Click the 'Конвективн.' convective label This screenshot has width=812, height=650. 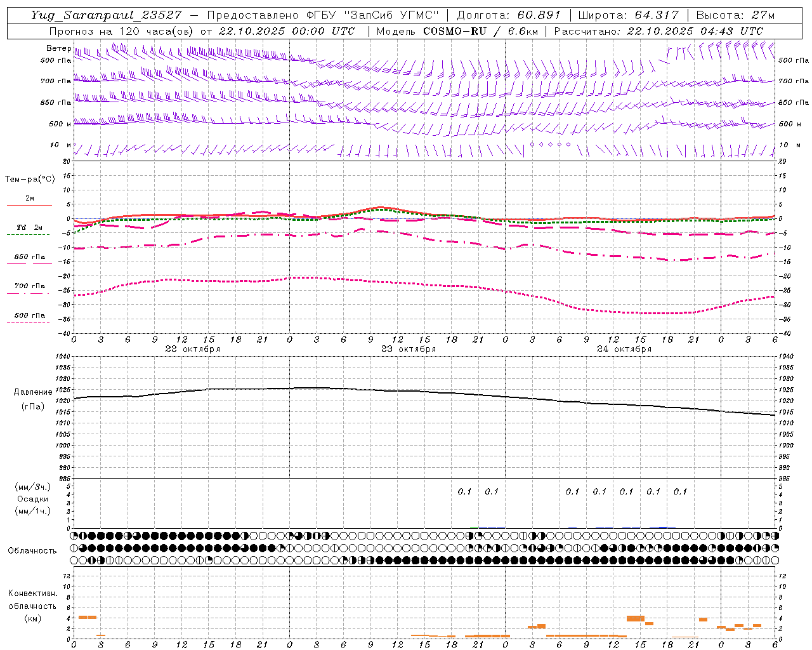coord(33,594)
